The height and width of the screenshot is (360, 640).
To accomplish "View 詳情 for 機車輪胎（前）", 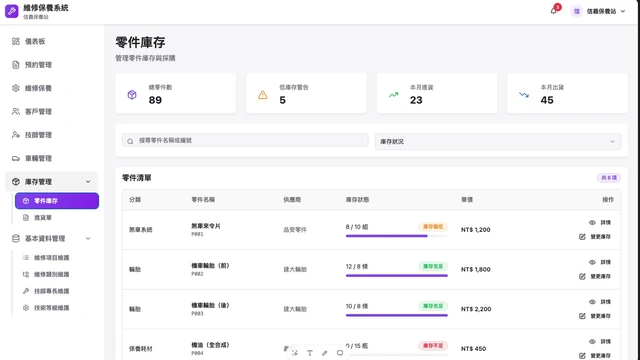I will [600, 262].
